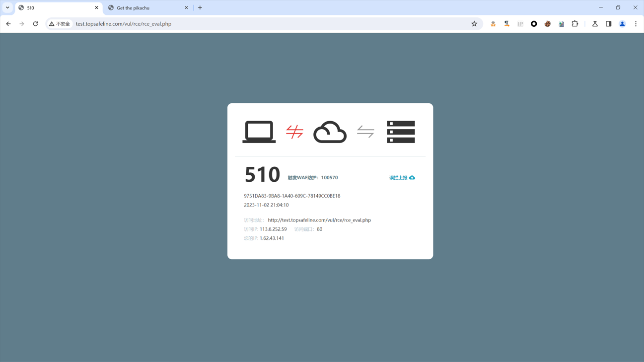The height and width of the screenshot is (362, 644).
Task: Reload the page with the refresh icon
Action: tap(35, 23)
